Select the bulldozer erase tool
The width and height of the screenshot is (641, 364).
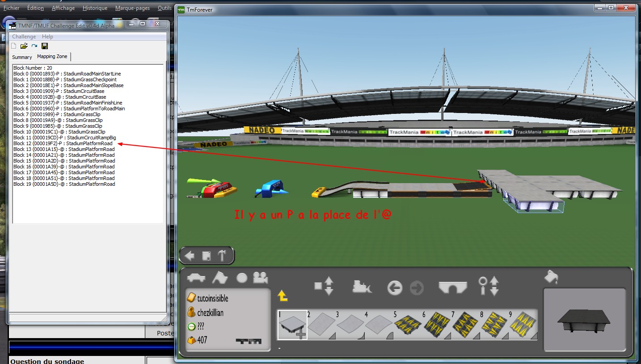coord(363,286)
